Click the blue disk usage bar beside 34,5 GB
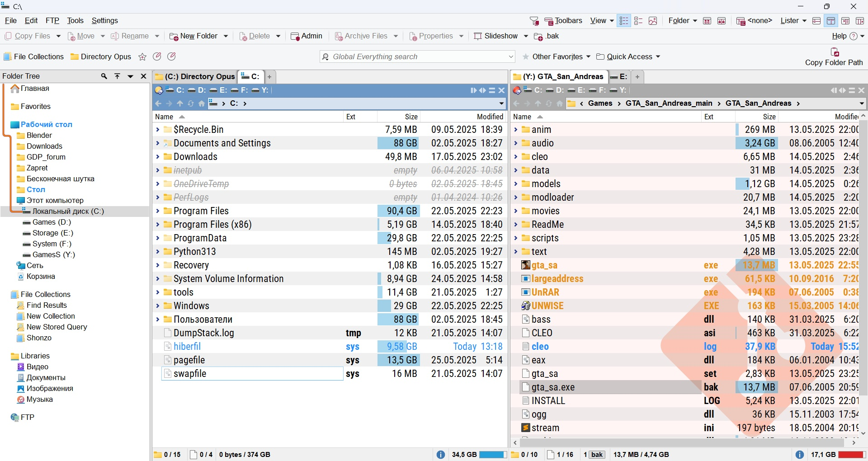868x461 pixels. 493,455
